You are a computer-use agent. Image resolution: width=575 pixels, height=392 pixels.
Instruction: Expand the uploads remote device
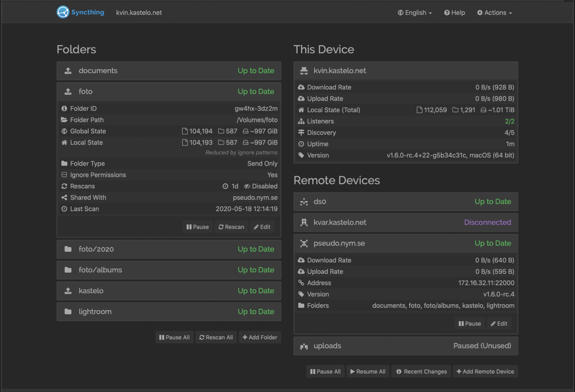(406, 346)
